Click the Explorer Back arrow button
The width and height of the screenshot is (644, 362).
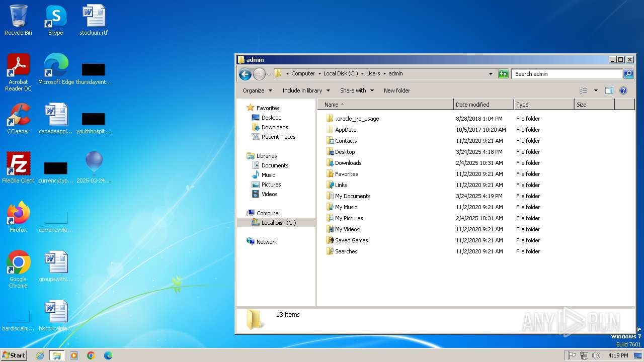point(245,74)
